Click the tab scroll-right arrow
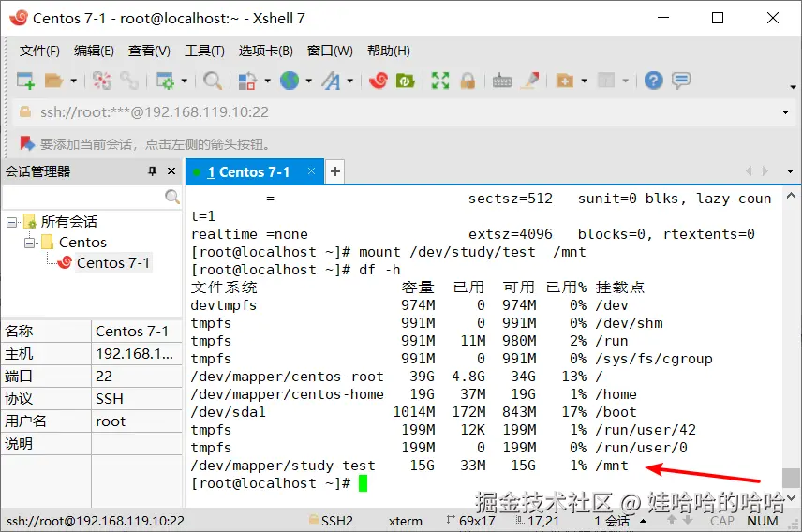The height and width of the screenshot is (532, 802). (765, 170)
